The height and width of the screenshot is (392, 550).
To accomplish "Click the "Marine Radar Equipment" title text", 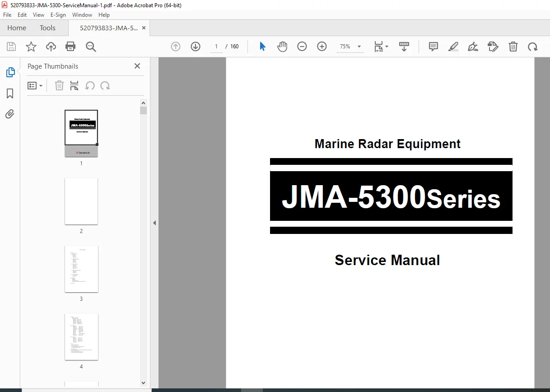I will (x=387, y=144).
